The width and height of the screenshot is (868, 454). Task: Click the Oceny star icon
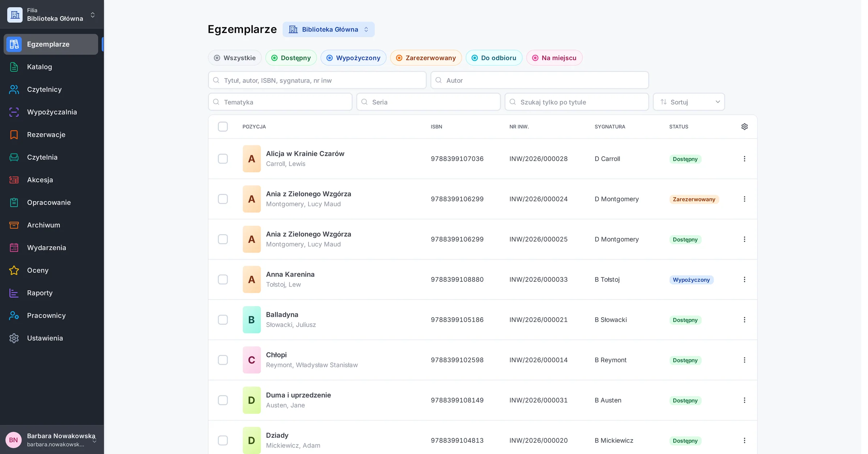click(x=14, y=270)
